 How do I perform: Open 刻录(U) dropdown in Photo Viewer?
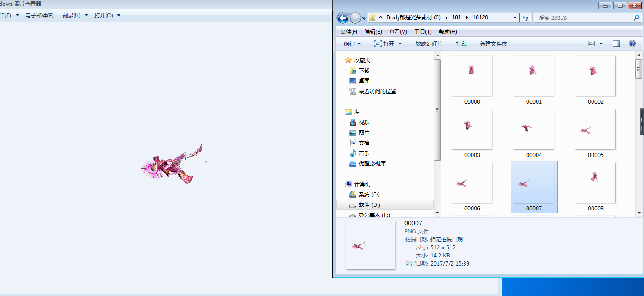(75, 16)
